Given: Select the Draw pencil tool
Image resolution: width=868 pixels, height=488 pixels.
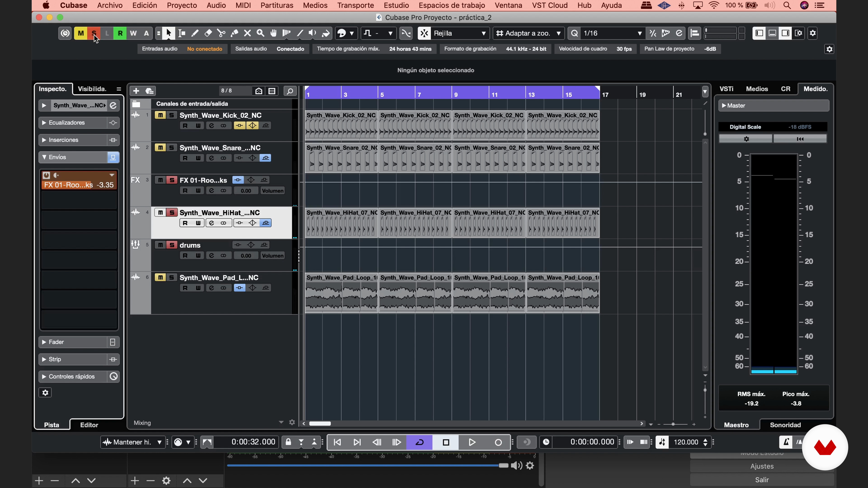Looking at the screenshot, I should click(x=195, y=33).
